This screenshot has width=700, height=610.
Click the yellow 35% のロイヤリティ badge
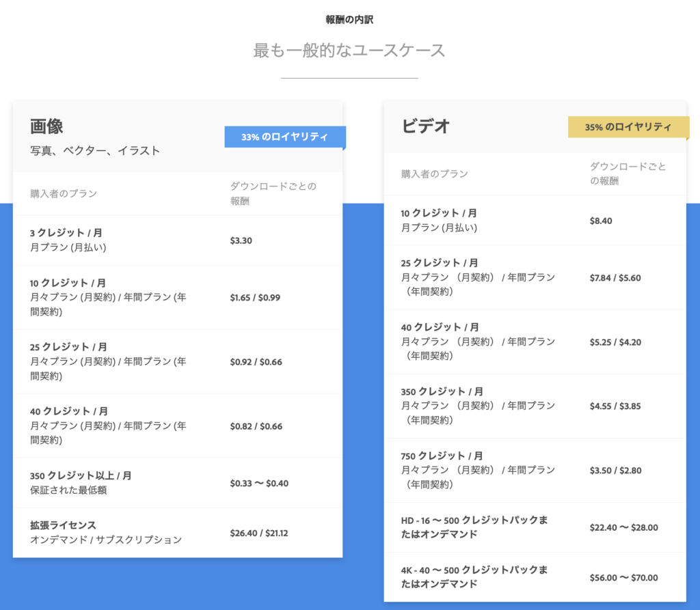(x=627, y=127)
